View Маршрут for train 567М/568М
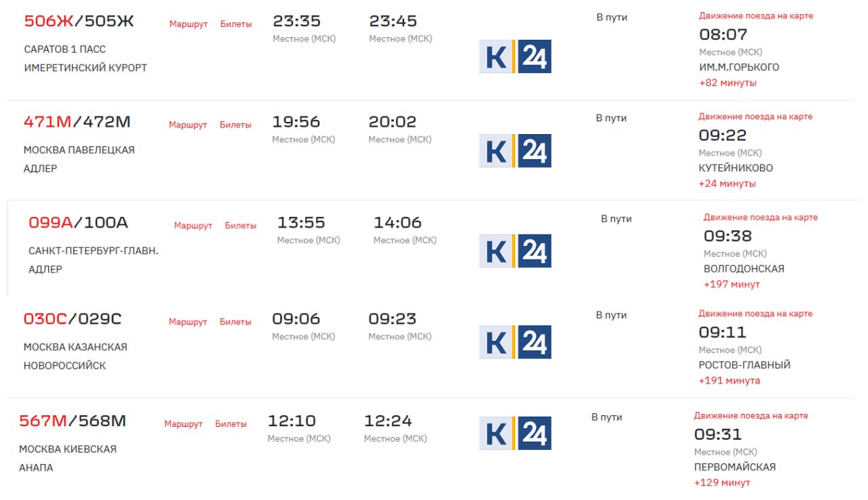 click(x=183, y=424)
